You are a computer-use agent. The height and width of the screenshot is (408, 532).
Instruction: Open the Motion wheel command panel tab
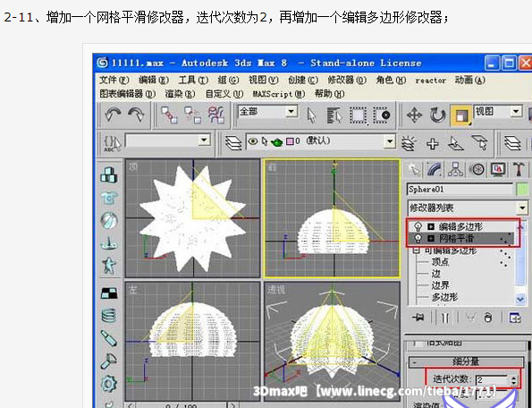pyautogui.click(x=477, y=169)
